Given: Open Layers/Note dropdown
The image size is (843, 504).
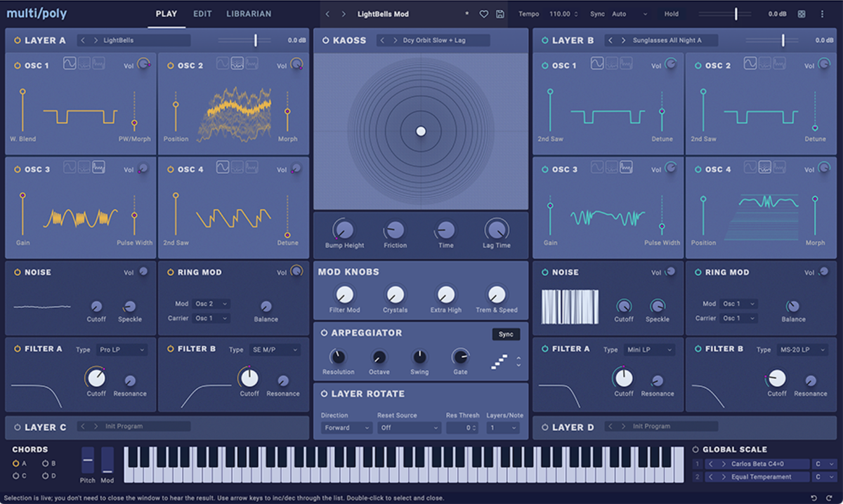Looking at the screenshot, I should pos(503,427).
